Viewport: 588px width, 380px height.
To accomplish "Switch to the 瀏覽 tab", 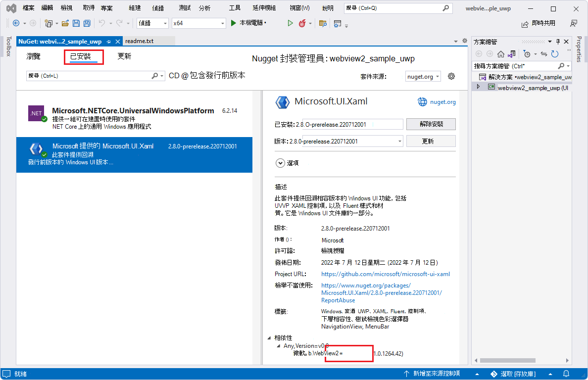I will (33, 56).
